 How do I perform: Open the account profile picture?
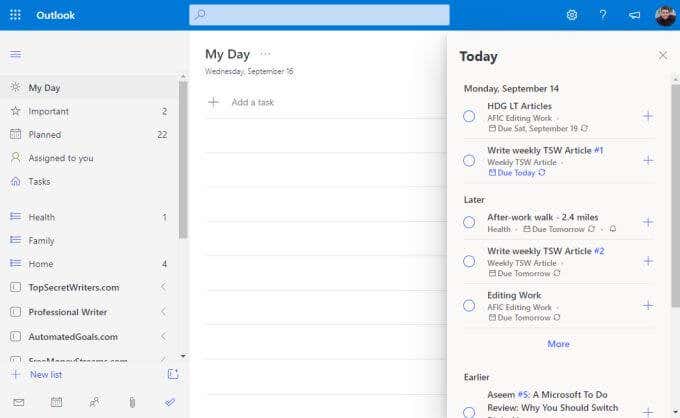point(665,15)
